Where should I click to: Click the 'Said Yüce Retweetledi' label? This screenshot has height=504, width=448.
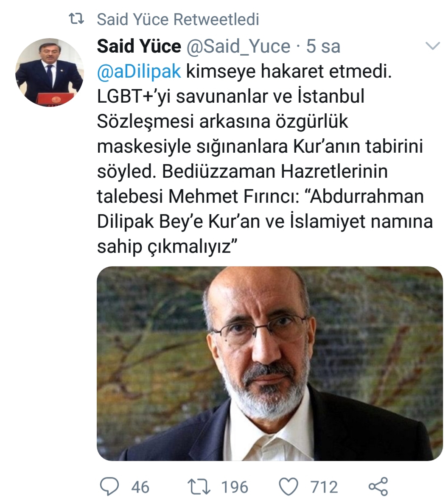[178, 19]
